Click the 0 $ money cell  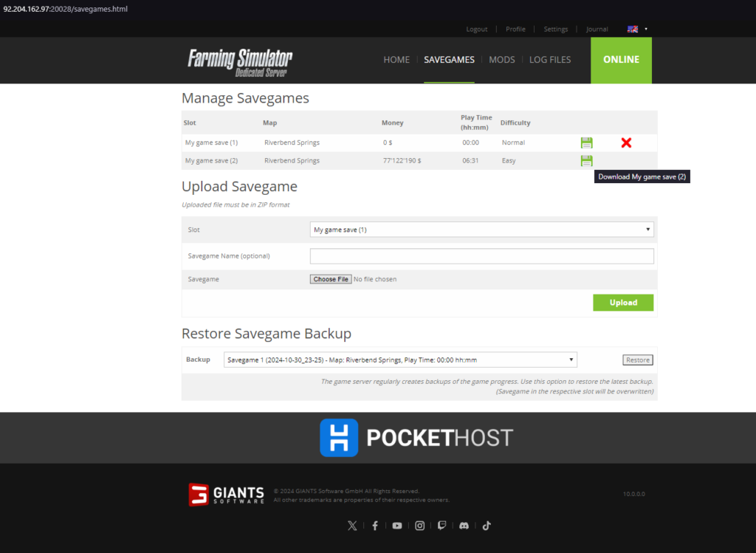pos(388,142)
